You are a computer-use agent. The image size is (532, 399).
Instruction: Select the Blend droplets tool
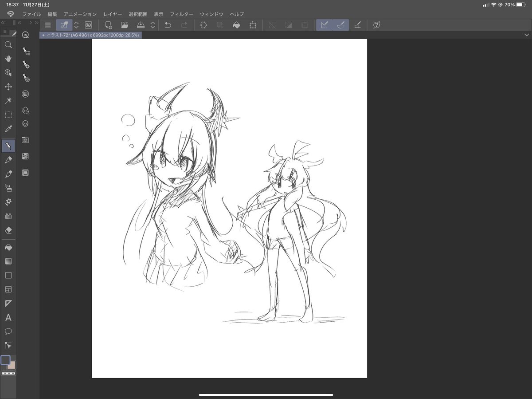[8, 216]
